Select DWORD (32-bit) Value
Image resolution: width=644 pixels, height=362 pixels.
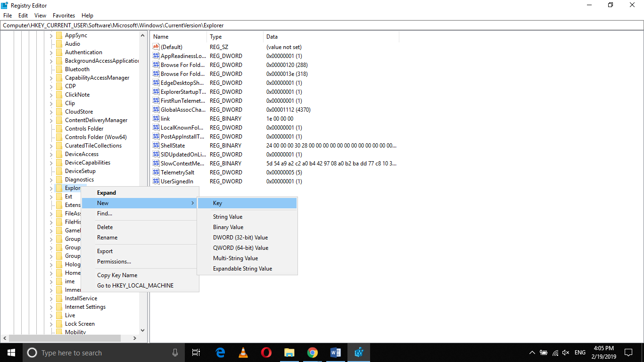coord(248,238)
